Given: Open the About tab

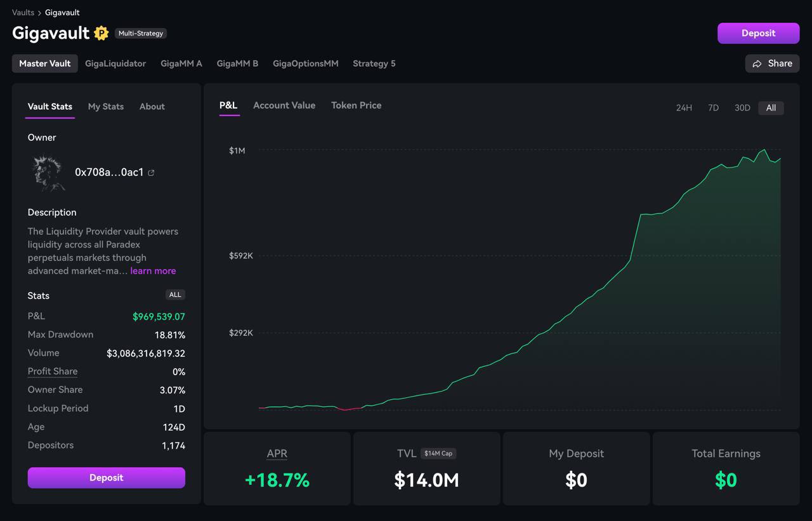Looking at the screenshot, I should click(x=152, y=107).
